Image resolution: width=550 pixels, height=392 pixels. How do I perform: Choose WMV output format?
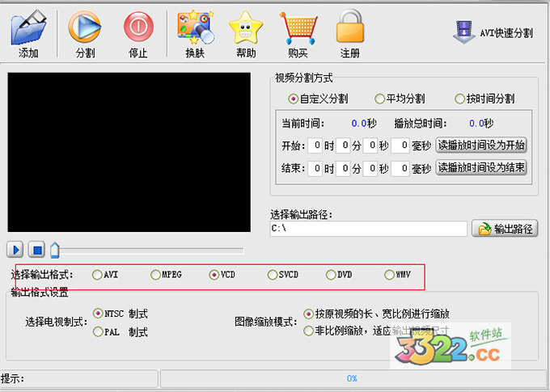pyautogui.click(x=397, y=275)
